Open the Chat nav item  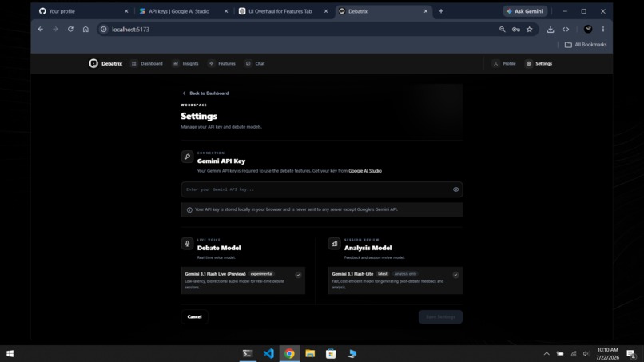[x=255, y=64]
